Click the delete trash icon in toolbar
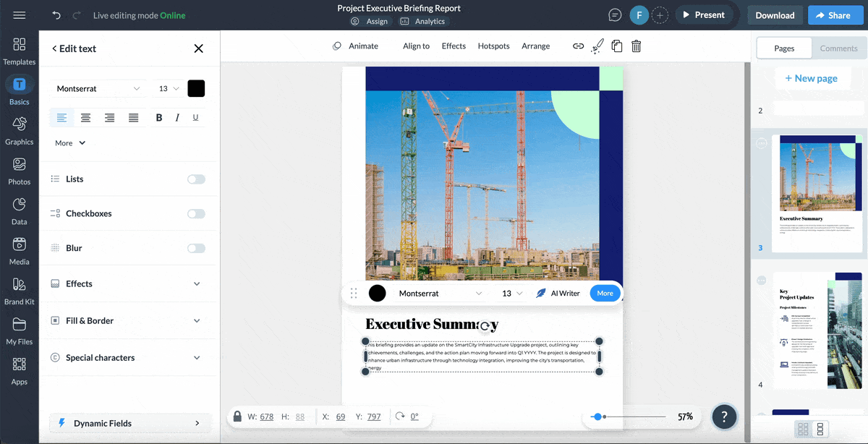Viewport: 868px width, 444px height. (x=636, y=46)
